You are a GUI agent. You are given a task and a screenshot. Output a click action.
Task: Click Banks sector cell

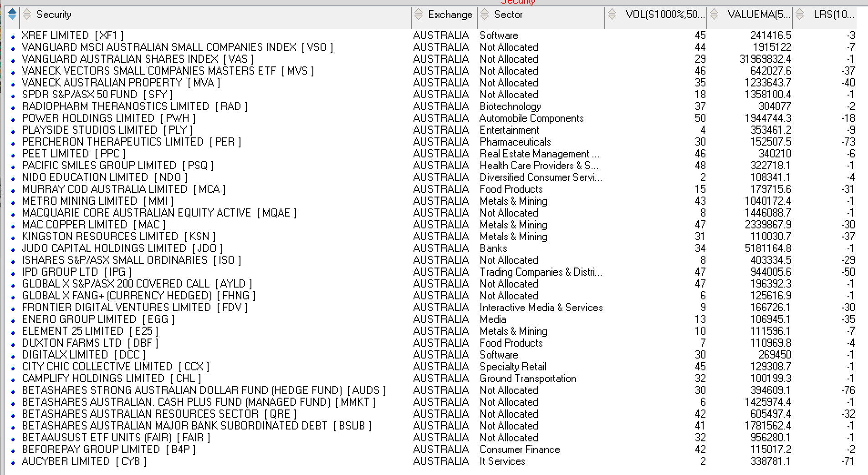click(493, 248)
